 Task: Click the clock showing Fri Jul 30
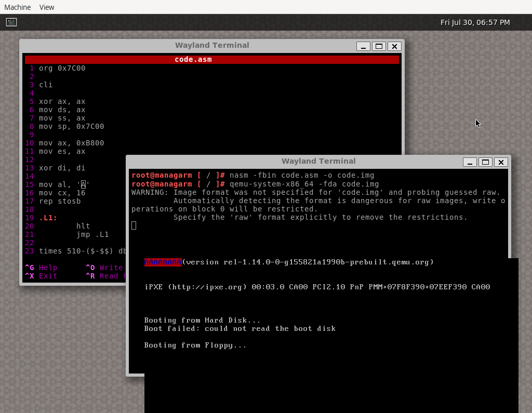click(475, 22)
